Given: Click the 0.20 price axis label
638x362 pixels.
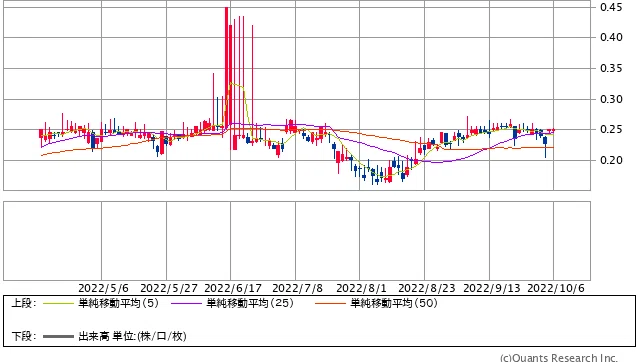Looking at the screenshot, I should pos(611,160).
